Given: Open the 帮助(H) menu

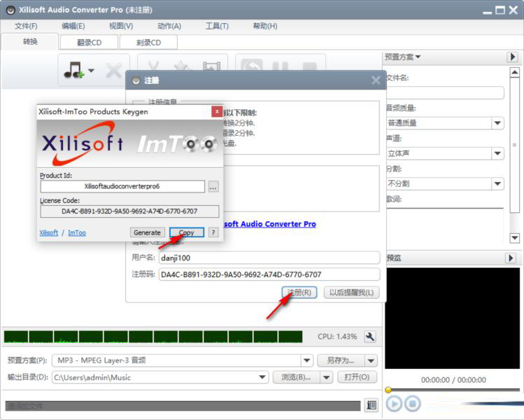Looking at the screenshot, I should coord(265,26).
